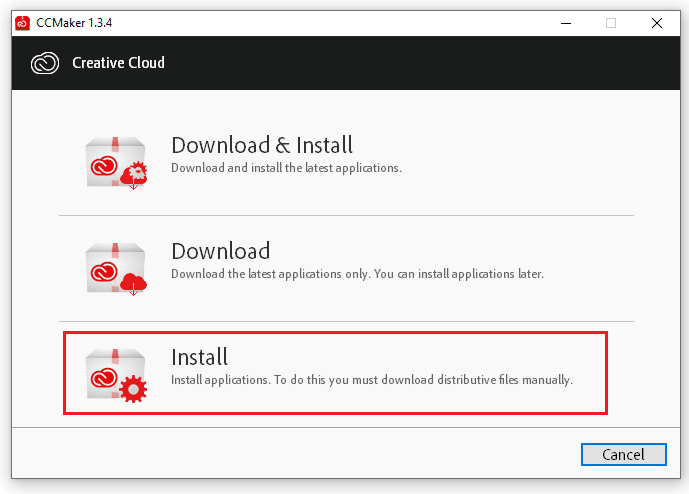Click the "Creative Cloud" header title text
This screenshot has height=494, width=689.
(118, 63)
